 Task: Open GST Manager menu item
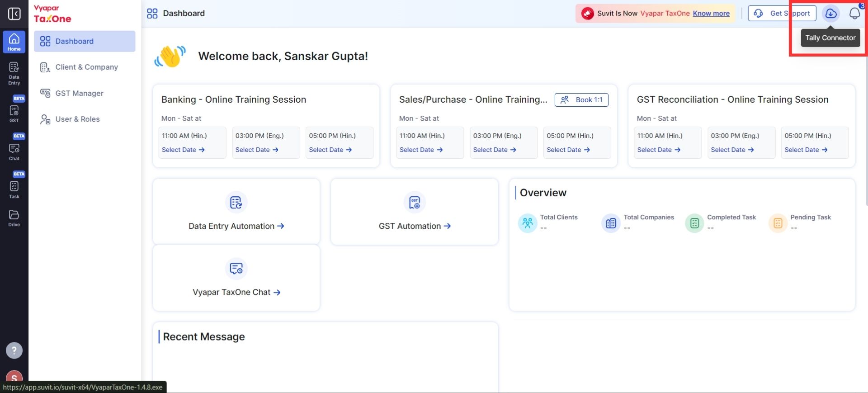click(85, 93)
